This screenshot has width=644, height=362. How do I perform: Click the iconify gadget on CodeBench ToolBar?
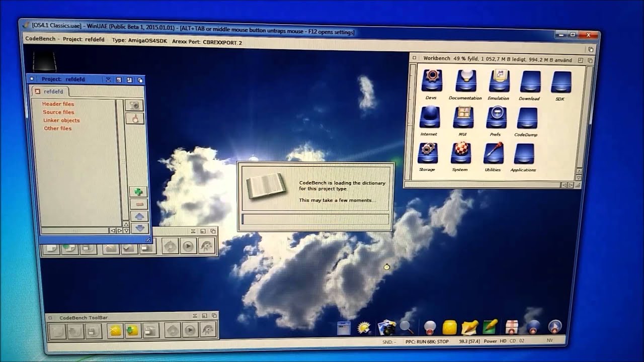195,316
